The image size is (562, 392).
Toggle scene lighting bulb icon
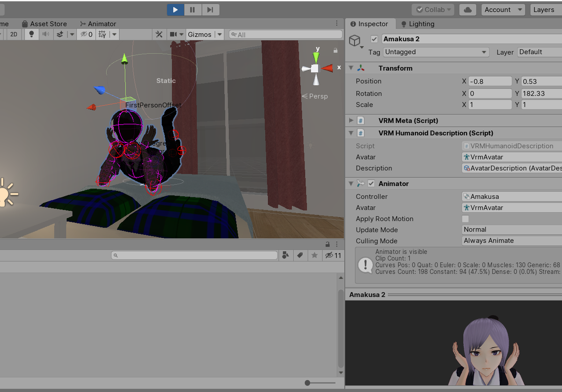(31, 34)
